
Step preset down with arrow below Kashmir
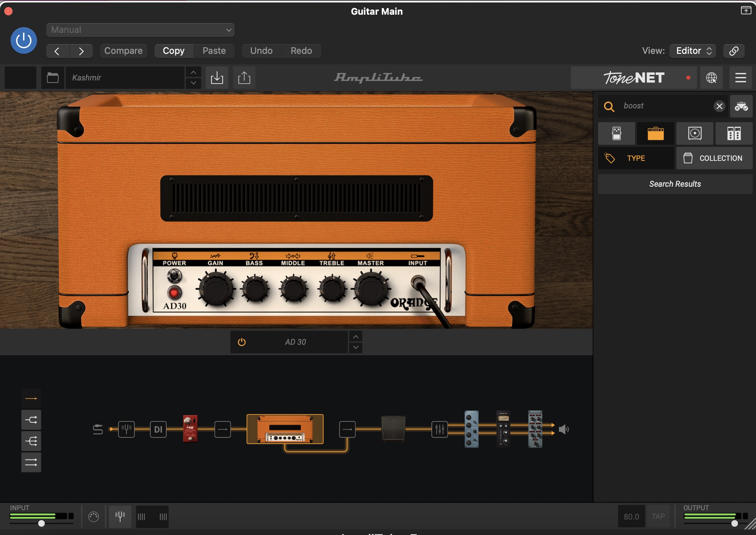tap(193, 83)
